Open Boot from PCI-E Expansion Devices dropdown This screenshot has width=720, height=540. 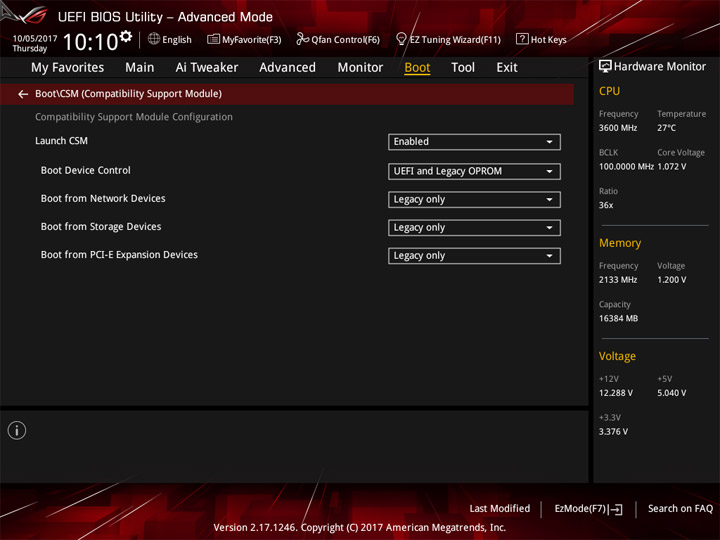[x=474, y=256]
